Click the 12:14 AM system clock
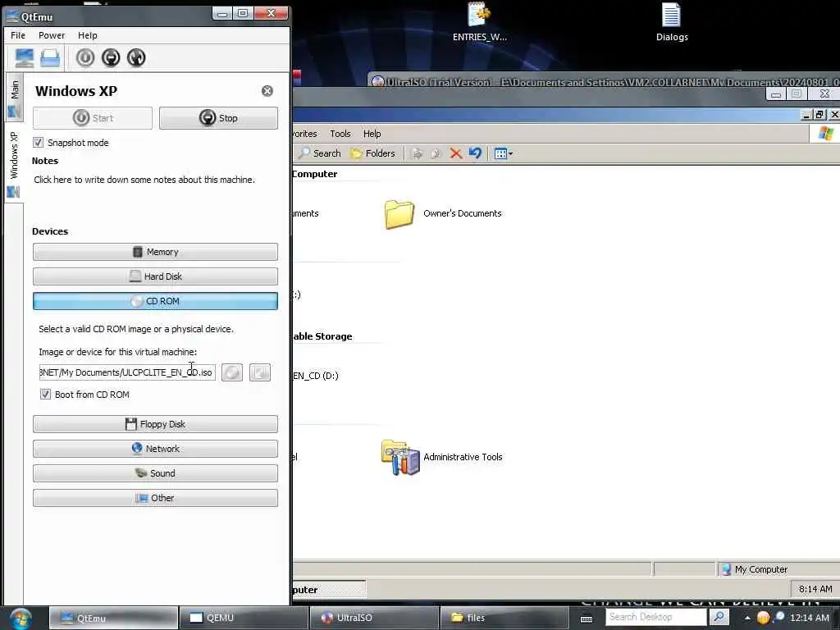This screenshot has height=630, width=840. 810,618
